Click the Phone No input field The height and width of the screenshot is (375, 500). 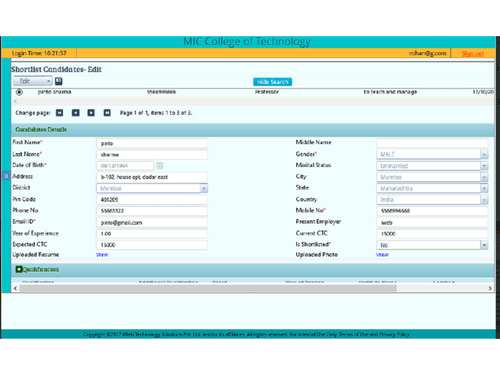(x=152, y=211)
